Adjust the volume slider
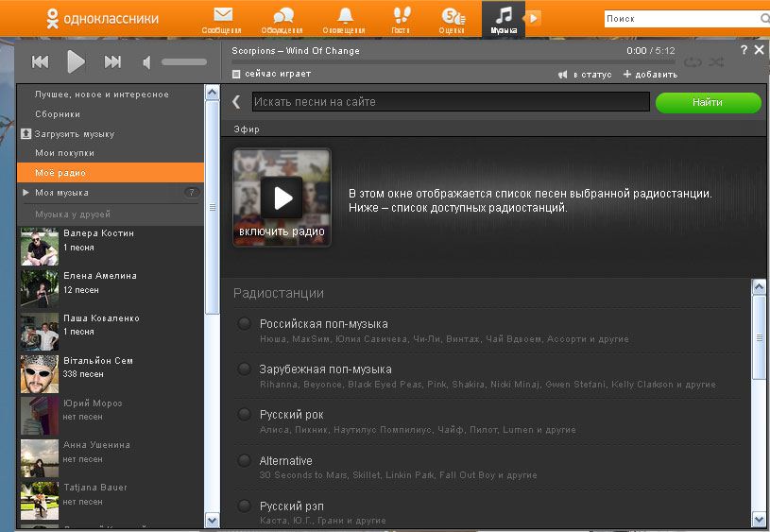Image resolution: width=770 pixels, height=532 pixels. click(182, 62)
